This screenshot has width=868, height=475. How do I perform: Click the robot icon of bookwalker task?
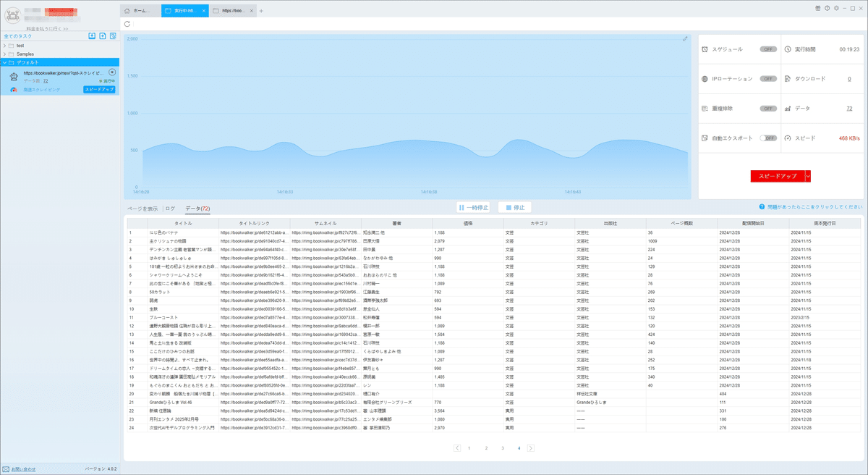point(14,76)
